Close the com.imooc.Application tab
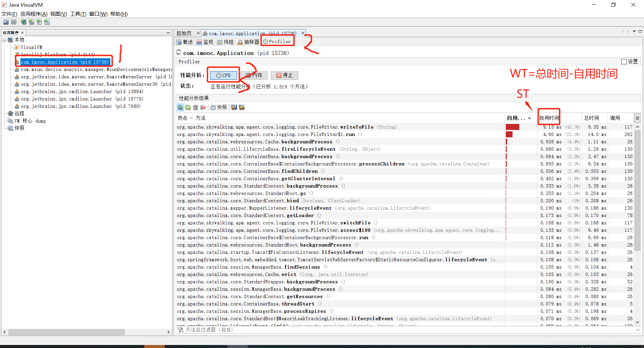The width and height of the screenshot is (644, 348). pos(303,33)
